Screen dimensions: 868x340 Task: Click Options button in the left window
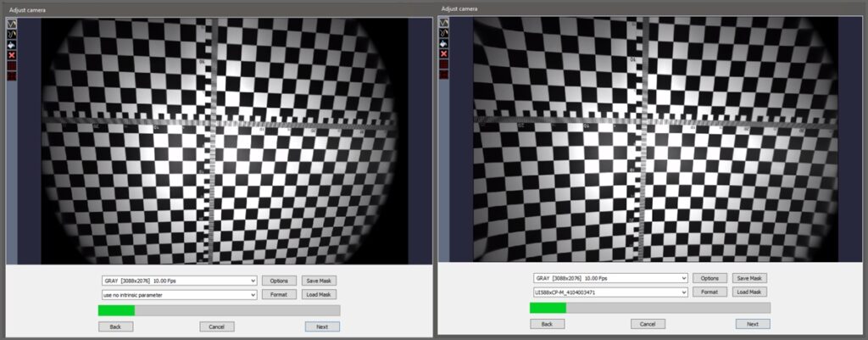pos(279,281)
